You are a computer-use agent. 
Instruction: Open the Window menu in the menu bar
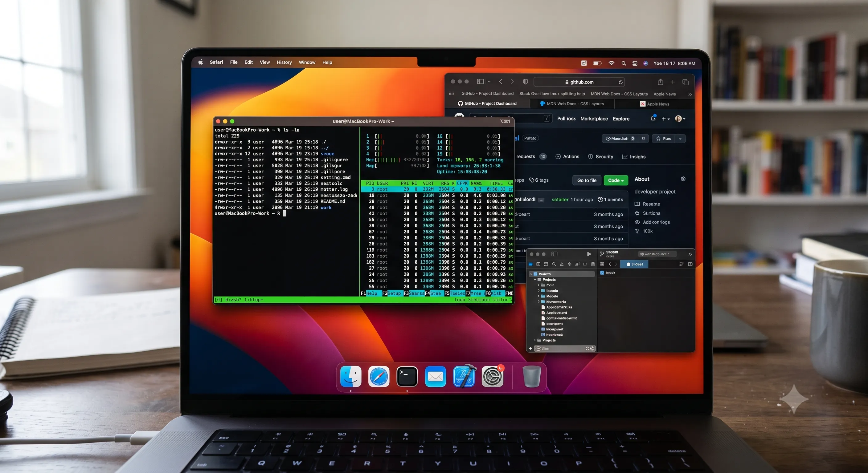(307, 62)
